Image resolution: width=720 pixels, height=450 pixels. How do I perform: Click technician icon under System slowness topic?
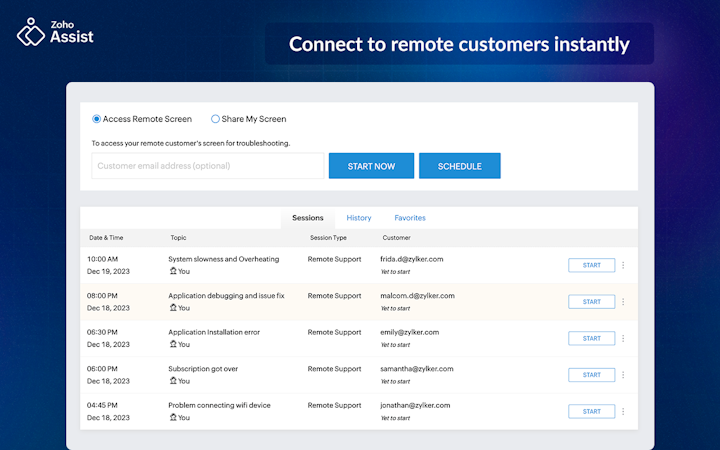tap(173, 271)
